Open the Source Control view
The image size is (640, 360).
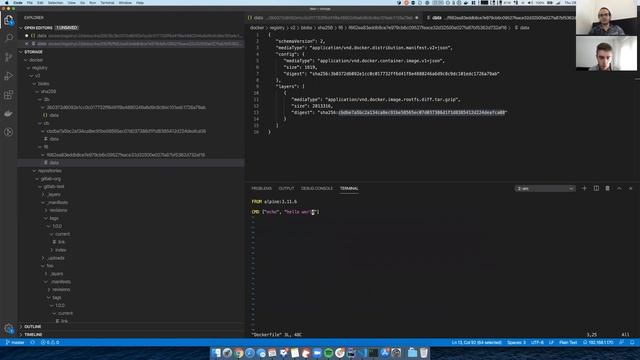(x=9, y=57)
